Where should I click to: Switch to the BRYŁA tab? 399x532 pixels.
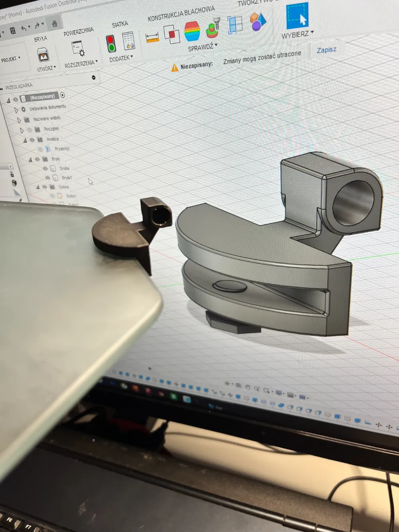click(x=41, y=39)
